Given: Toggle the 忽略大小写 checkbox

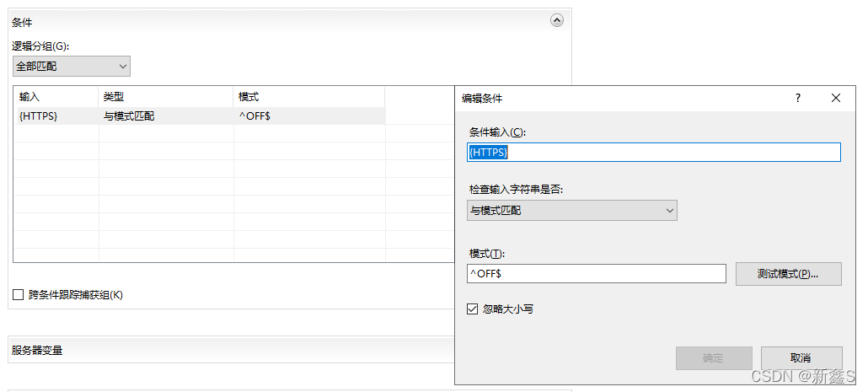Looking at the screenshot, I should pos(473,309).
